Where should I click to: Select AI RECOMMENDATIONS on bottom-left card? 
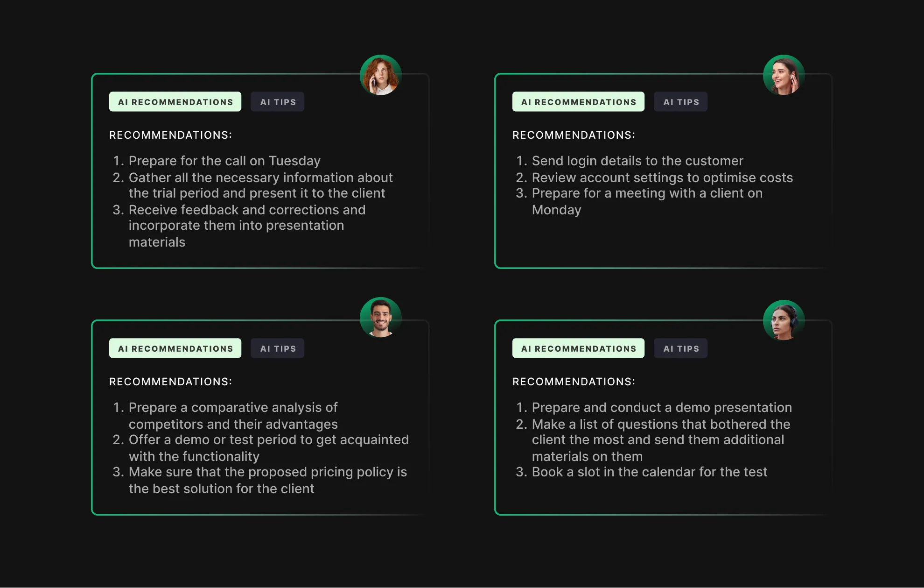(x=175, y=348)
